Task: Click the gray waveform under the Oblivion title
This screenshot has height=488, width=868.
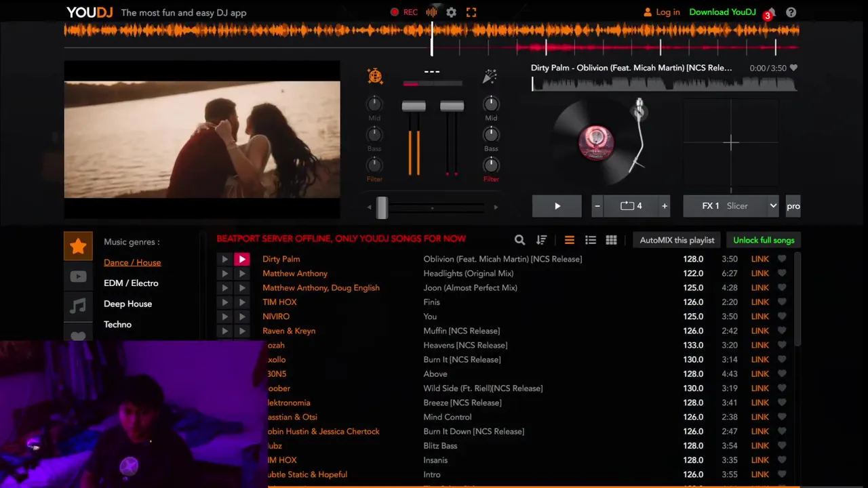Action: tap(665, 83)
